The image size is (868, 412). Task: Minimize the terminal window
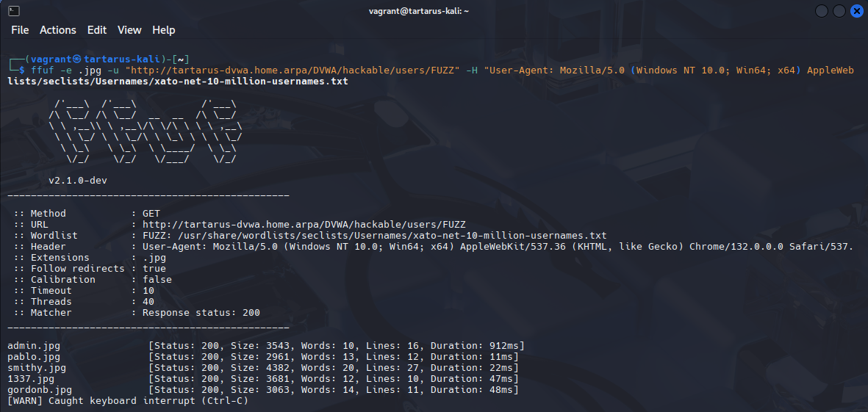tap(822, 11)
